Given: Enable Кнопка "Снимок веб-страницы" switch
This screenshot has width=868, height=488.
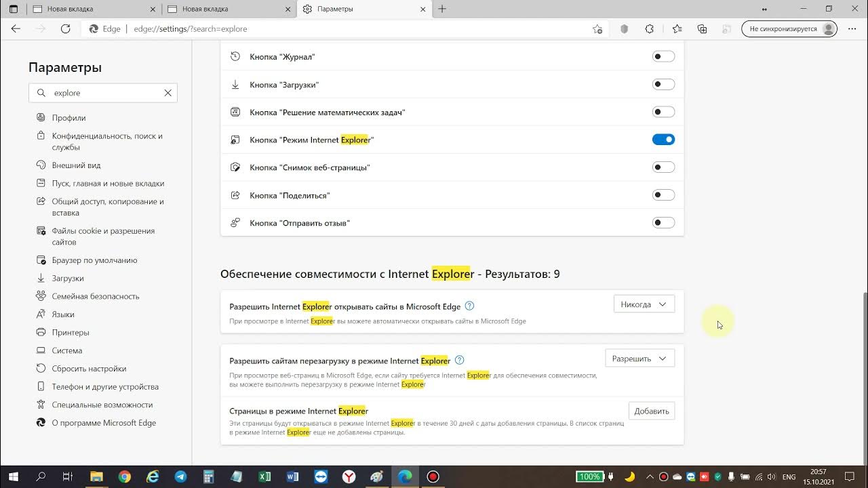Looking at the screenshot, I should pyautogui.click(x=663, y=167).
